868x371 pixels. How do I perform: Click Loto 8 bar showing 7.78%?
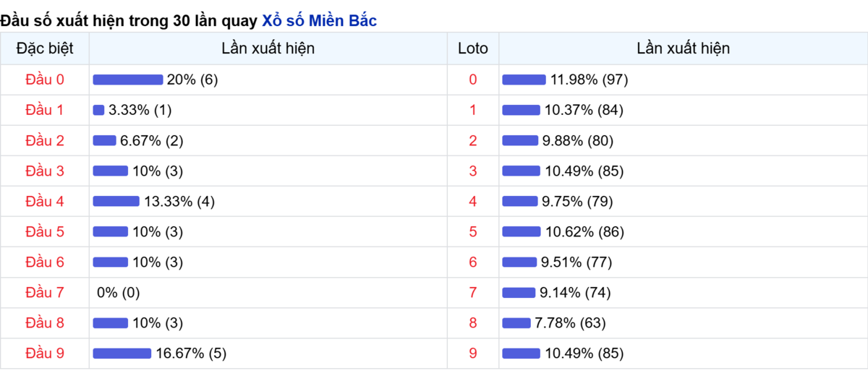tap(516, 323)
